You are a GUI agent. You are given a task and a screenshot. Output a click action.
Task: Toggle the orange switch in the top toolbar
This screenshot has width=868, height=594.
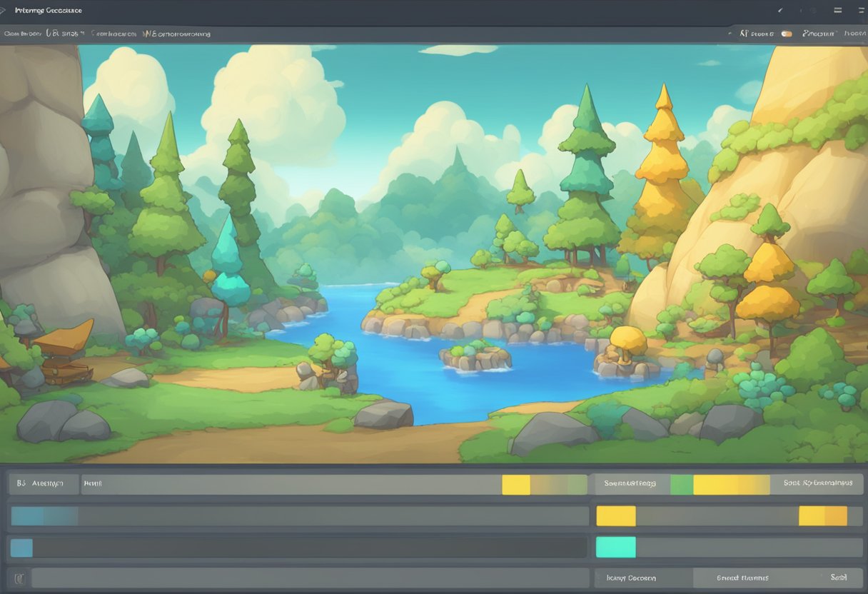pyautogui.click(x=787, y=34)
